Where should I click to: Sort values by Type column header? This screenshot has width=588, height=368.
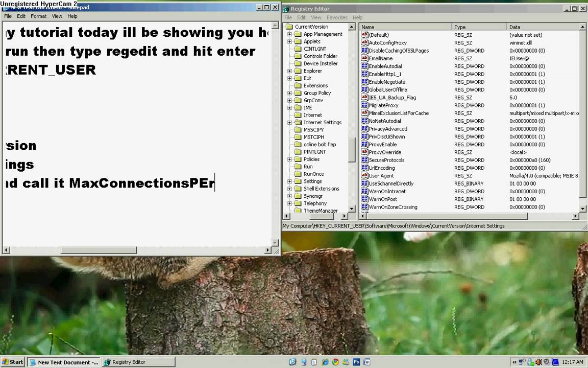479,27
